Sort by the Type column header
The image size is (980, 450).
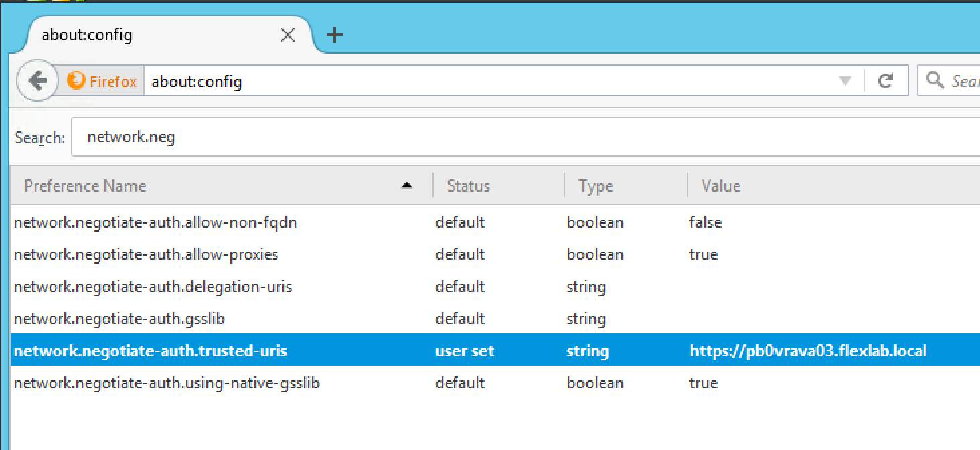point(626,186)
